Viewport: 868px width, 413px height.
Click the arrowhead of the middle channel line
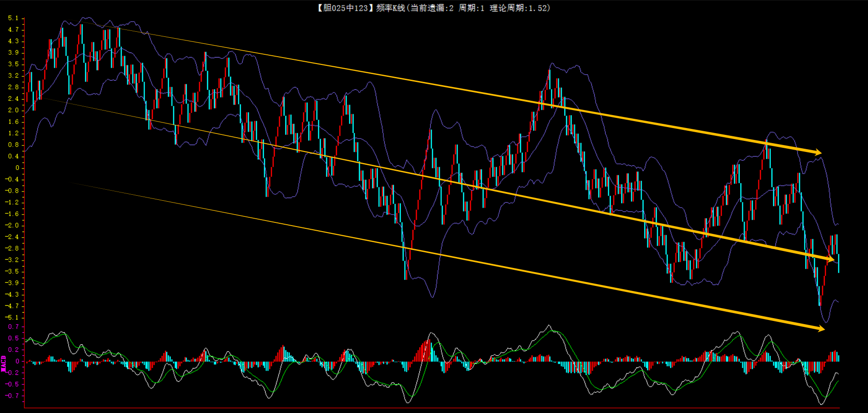830,260
